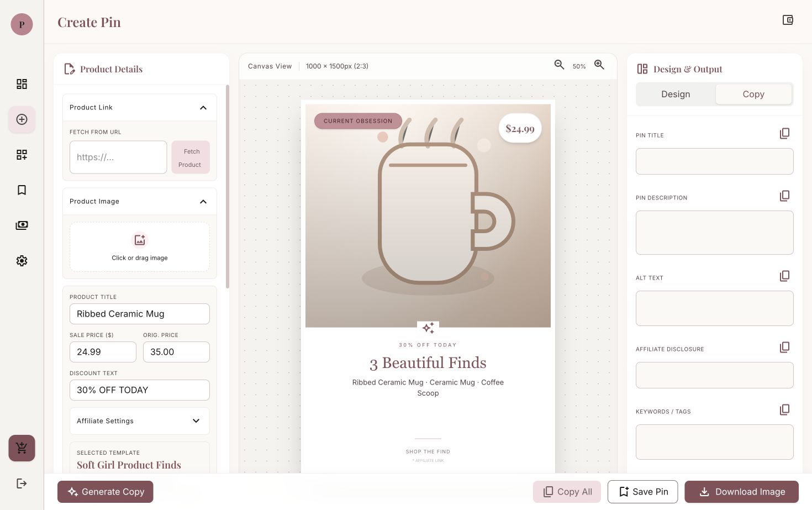Click the Alt Text text area
Screen dimensions: 812x510
715,308
